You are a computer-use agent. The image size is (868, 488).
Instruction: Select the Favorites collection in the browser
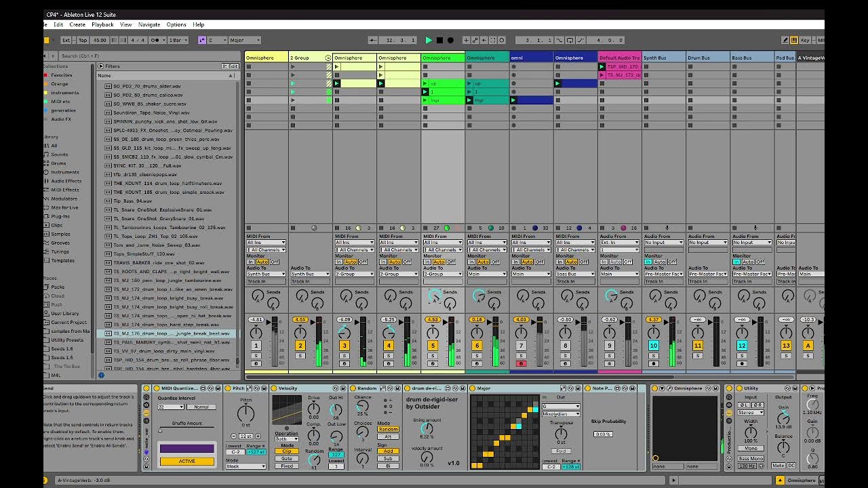click(61, 75)
